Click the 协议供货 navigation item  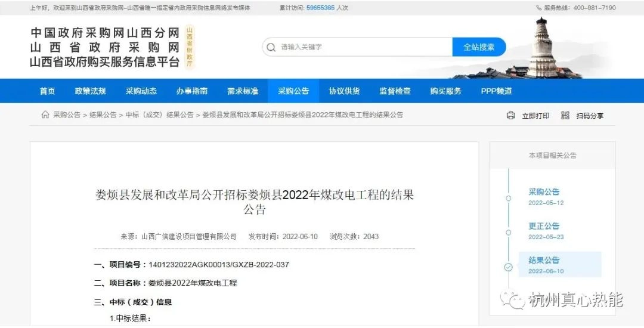point(344,91)
